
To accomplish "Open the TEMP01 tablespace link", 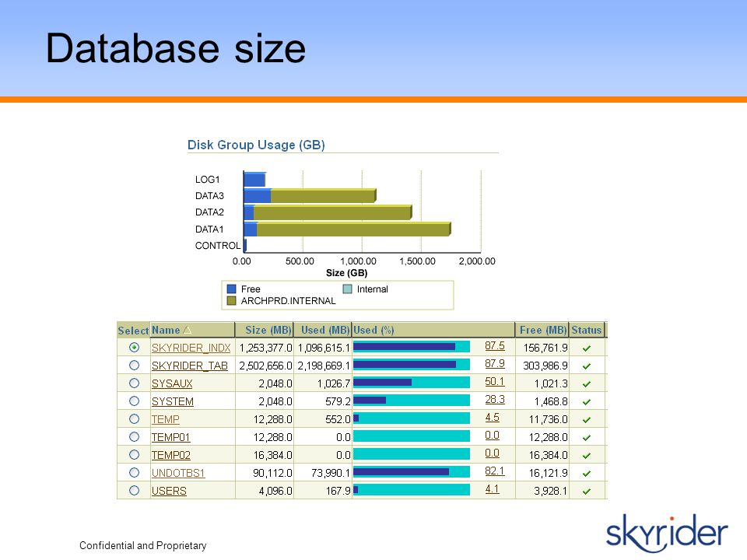I will (170, 437).
